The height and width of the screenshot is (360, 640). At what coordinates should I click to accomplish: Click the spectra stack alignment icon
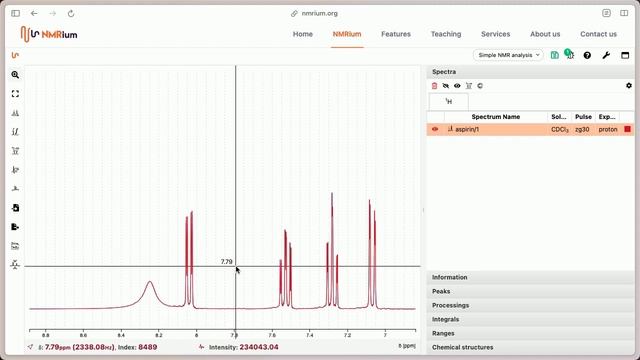(15, 246)
